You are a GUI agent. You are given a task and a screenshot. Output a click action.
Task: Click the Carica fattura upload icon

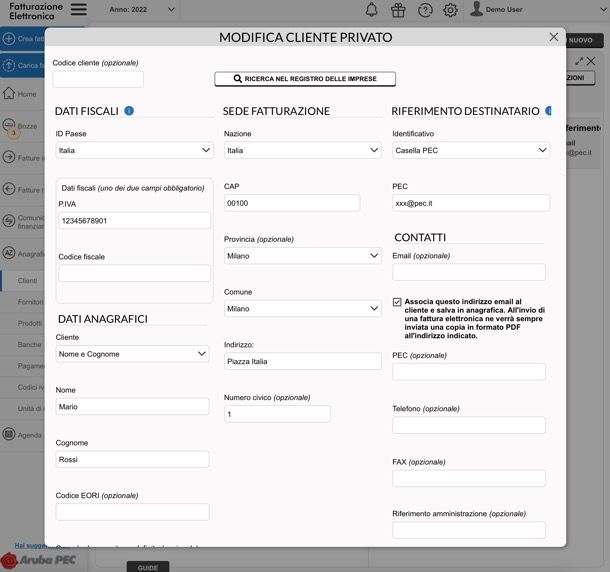click(x=9, y=65)
